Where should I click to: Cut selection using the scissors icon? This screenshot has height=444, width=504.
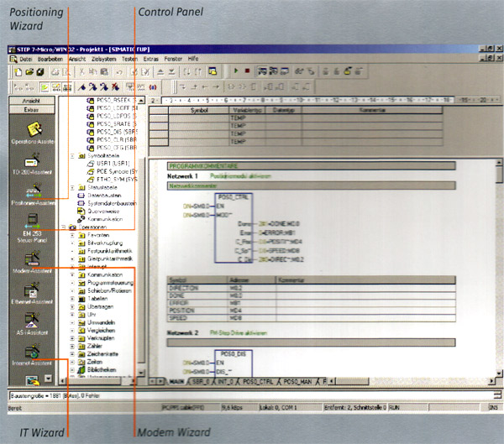[82, 71]
